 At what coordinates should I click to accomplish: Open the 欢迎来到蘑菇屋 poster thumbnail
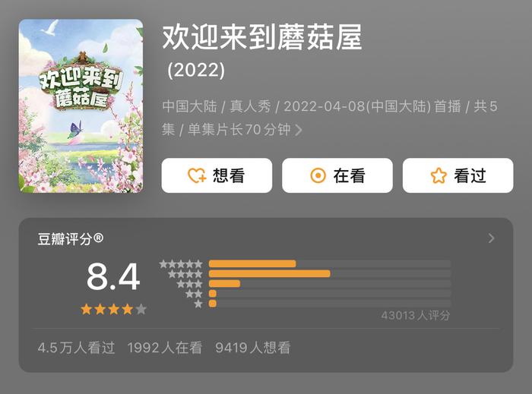coord(81,106)
